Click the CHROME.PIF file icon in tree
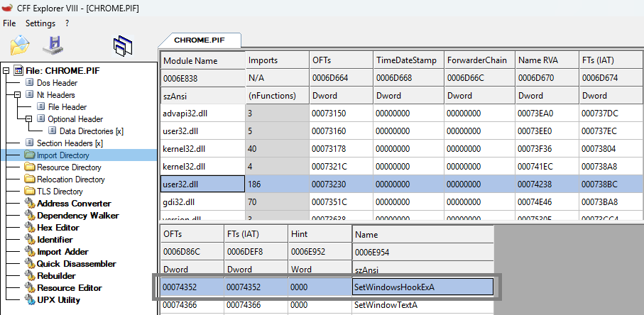644x315 pixels. 18,70
